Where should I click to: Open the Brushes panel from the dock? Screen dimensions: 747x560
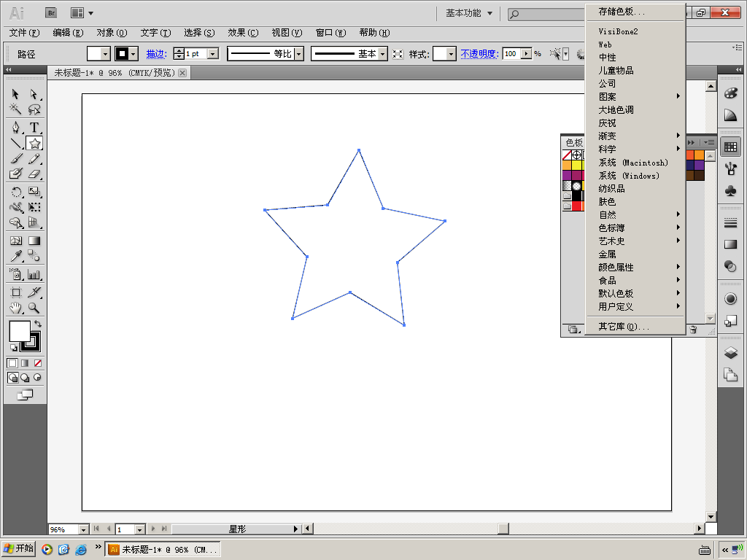pos(730,168)
